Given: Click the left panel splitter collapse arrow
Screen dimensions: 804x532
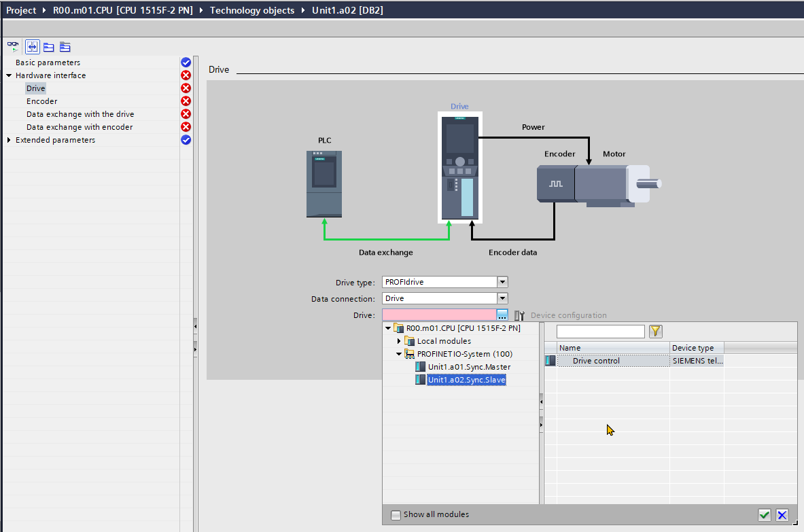Looking at the screenshot, I should pos(195,327).
